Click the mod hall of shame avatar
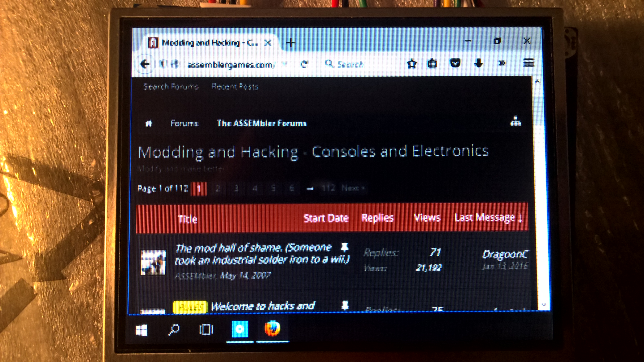 coord(153,262)
